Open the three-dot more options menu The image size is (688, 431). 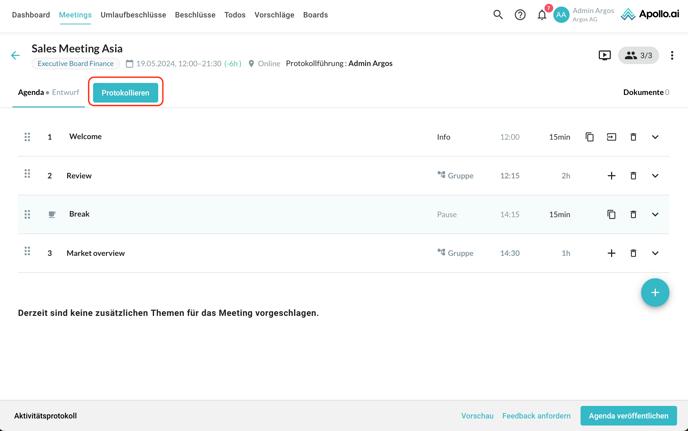[x=672, y=56]
